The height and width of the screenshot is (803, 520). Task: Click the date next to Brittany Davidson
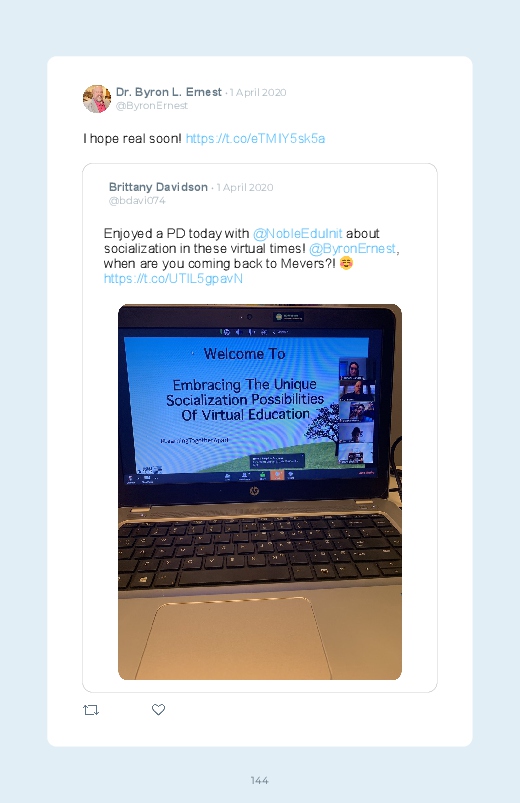(244, 187)
